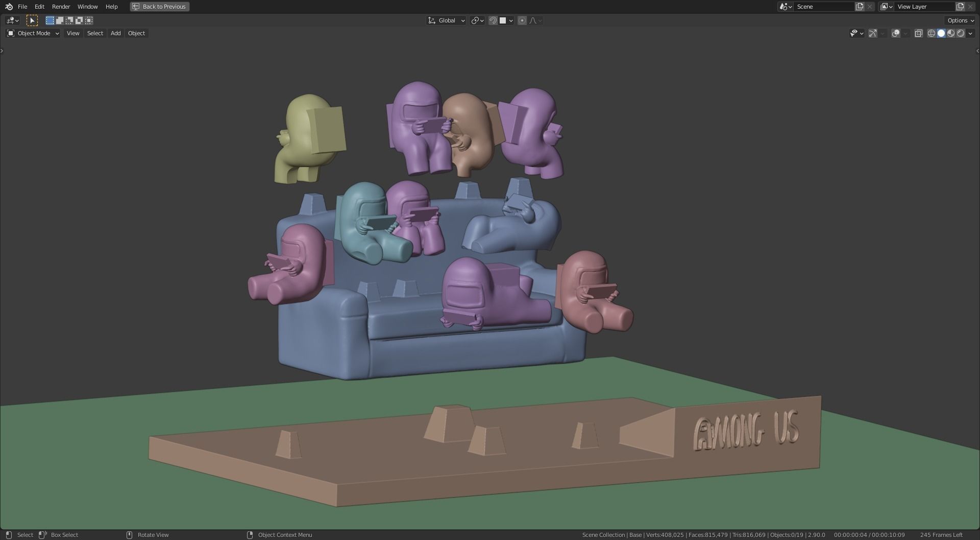Expand the snapping options arrow

[511, 20]
